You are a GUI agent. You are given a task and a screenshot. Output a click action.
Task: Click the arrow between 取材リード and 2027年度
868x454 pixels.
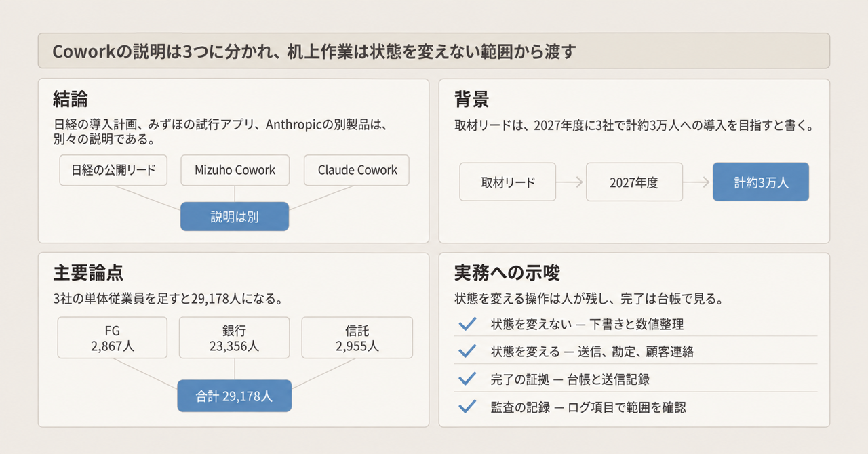pos(571,182)
